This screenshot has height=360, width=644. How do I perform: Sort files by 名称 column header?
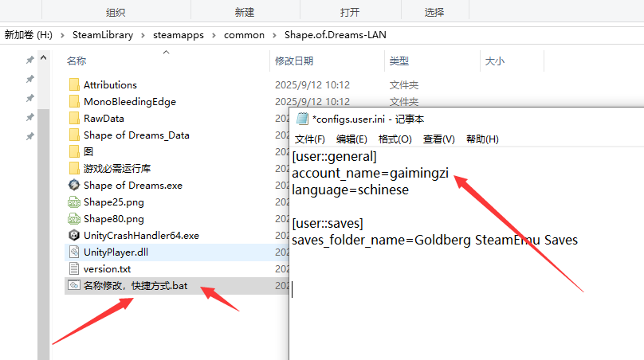coord(77,61)
